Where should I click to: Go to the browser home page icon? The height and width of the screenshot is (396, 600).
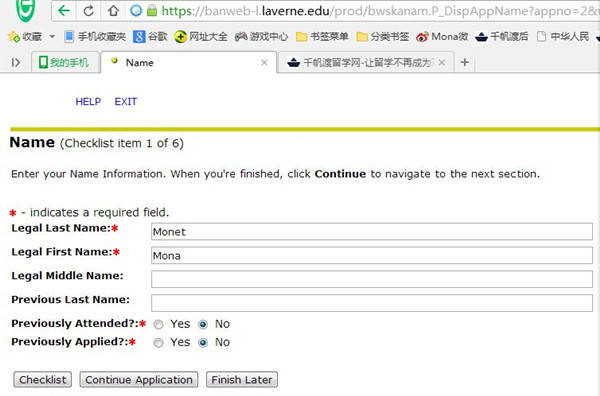tap(113, 10)
